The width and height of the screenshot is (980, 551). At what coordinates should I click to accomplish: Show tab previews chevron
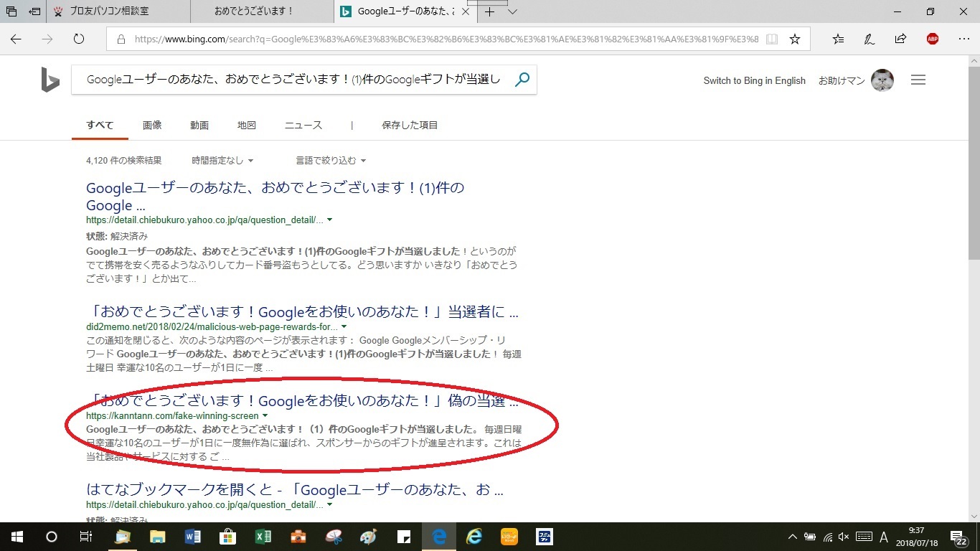pos(512,11)
